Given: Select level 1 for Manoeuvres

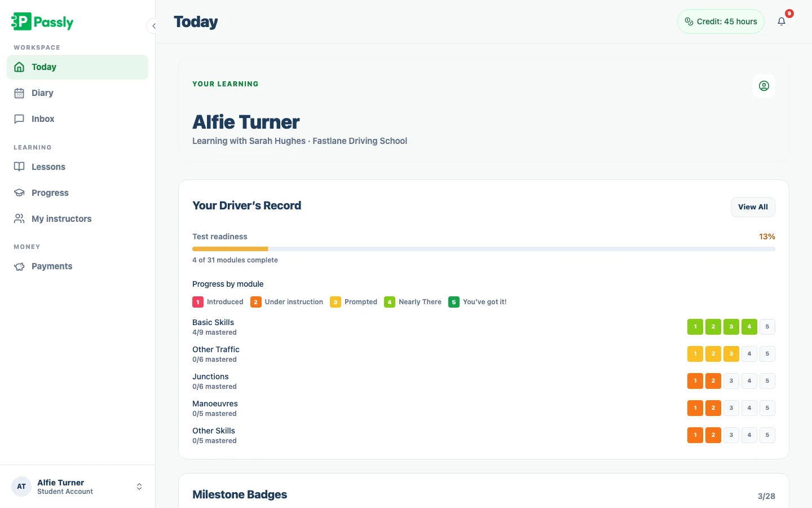Looking at the screenshot, I should [x=695, y=408].
